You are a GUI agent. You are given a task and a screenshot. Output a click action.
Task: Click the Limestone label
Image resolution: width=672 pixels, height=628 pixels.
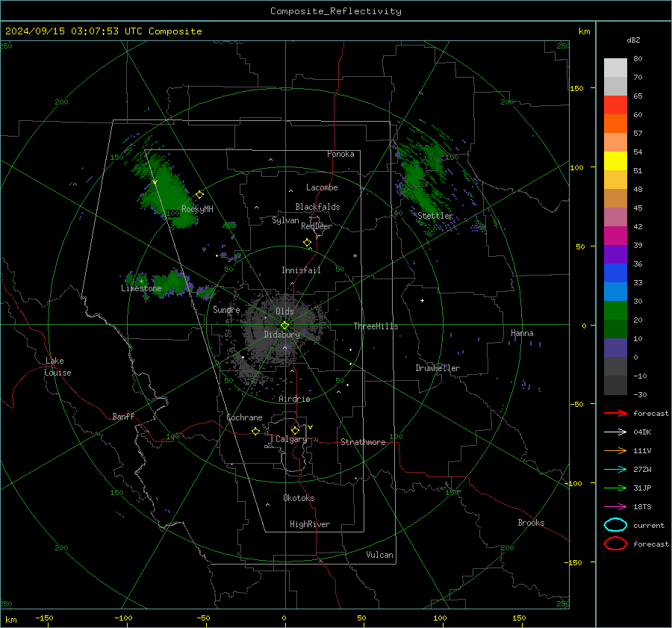[141, 288]
